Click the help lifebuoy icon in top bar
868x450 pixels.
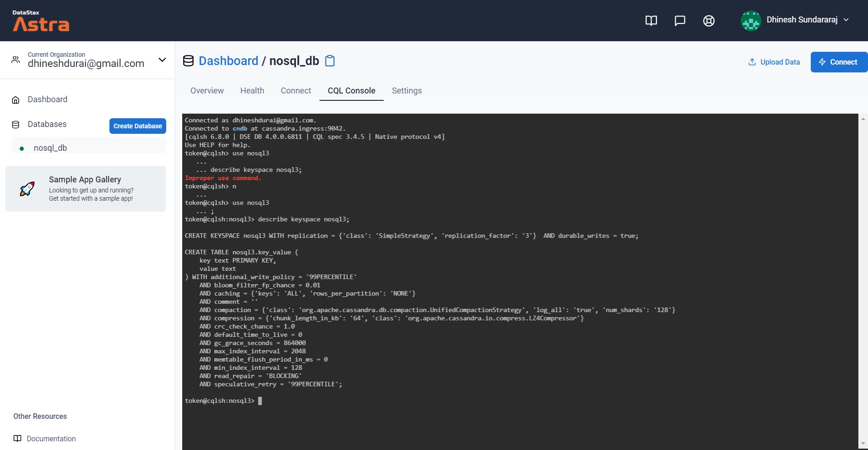click(x=708, y=21)
